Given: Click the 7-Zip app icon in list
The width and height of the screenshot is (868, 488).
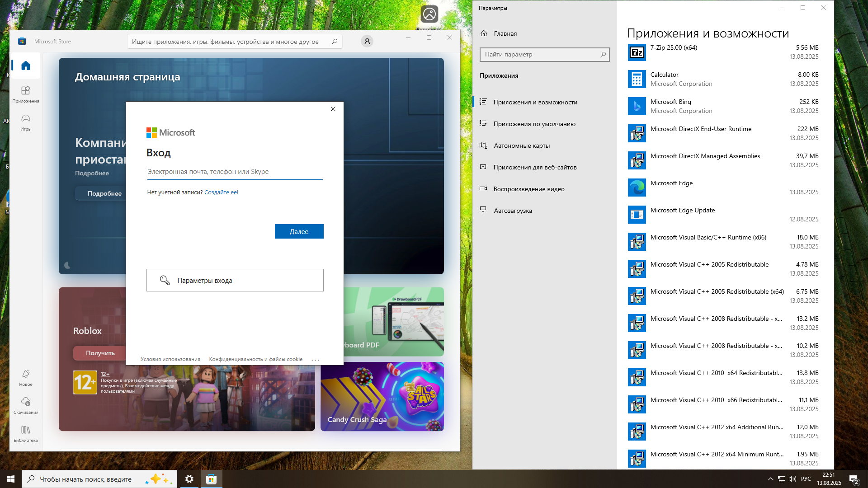Looking at the screenshot, I should tap(637, 52).
